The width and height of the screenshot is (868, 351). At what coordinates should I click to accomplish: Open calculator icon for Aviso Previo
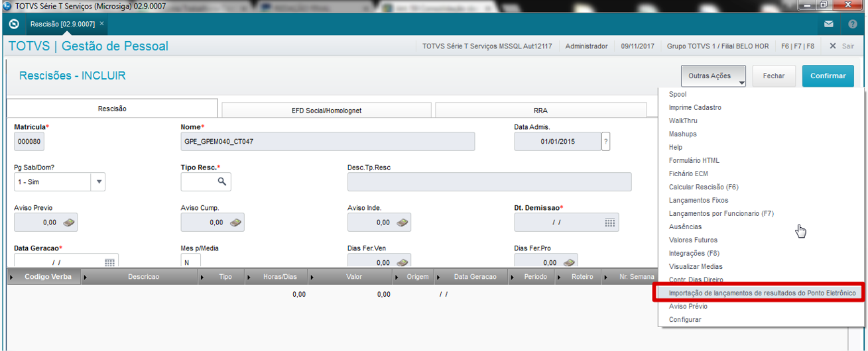[x=68, y=223]
